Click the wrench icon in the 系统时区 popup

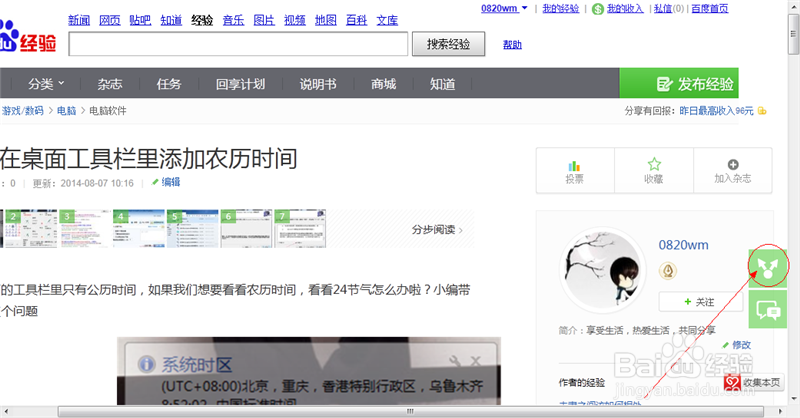click(x=455, y=361)
